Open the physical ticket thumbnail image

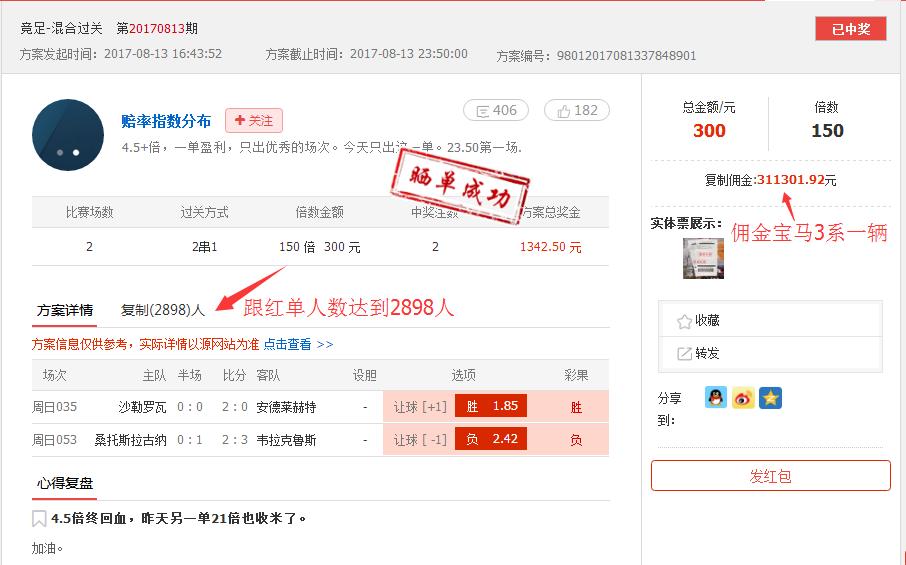pyautogui.click(x=703, y=258)
